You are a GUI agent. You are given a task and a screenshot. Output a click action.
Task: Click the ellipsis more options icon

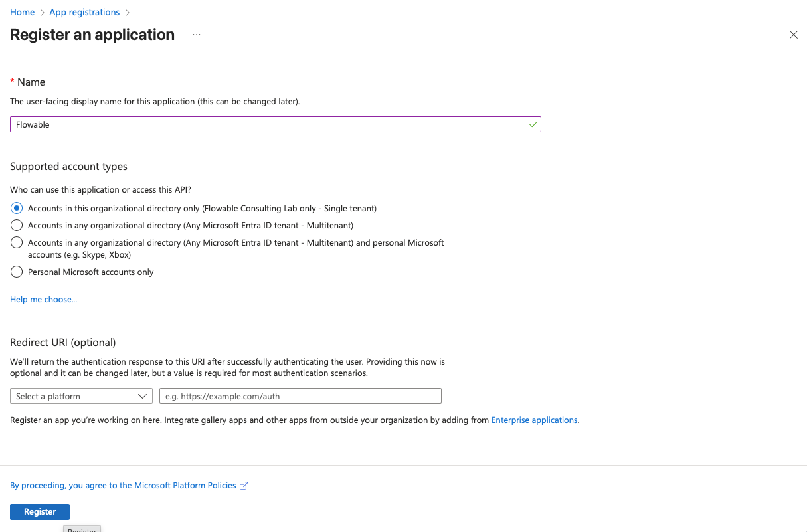(197, 35)
